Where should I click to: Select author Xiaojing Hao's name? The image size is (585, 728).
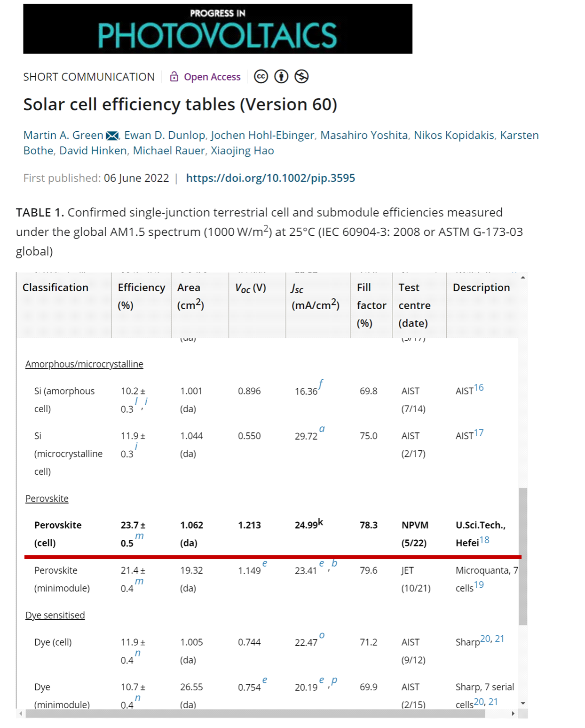pyautogui.click(x=242, y=151)
